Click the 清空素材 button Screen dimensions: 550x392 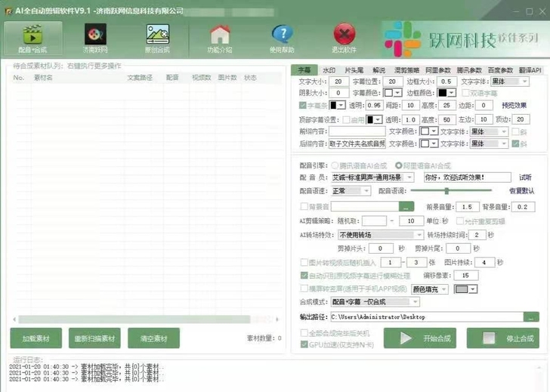pos(153,338)
